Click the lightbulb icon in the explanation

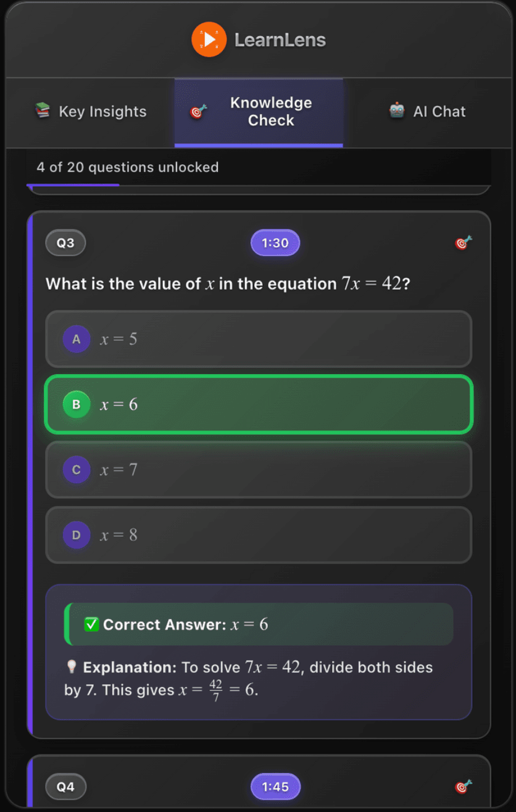click(x=72, y=667)
